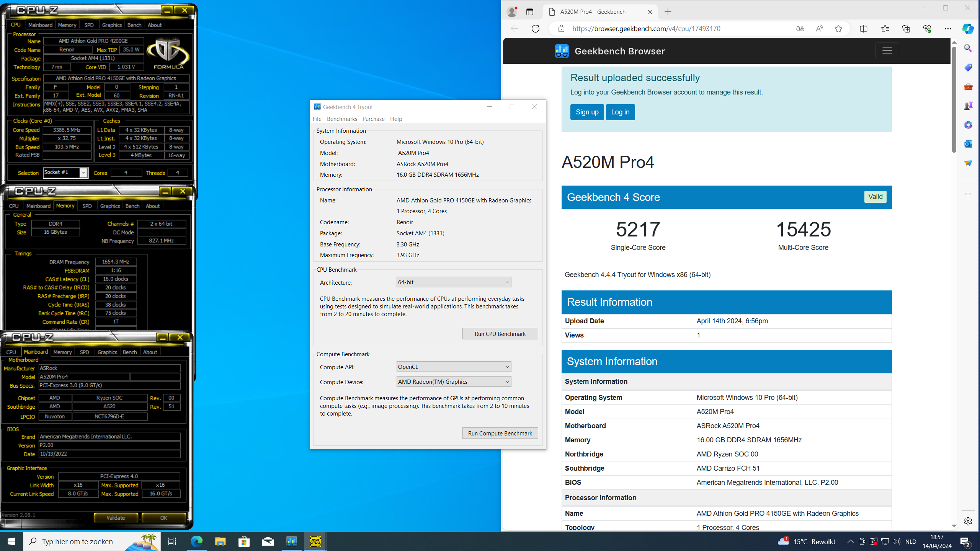Viewport: 980px width, 551px height.
Task: Open Geekbench File menu
Action: [317, 119]
